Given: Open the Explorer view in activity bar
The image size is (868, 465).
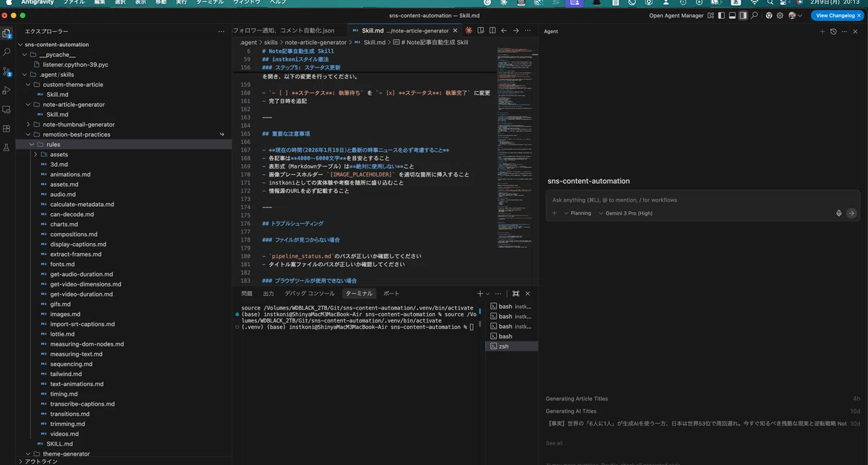Looking at the screenshot, I should tap(7, 33).
